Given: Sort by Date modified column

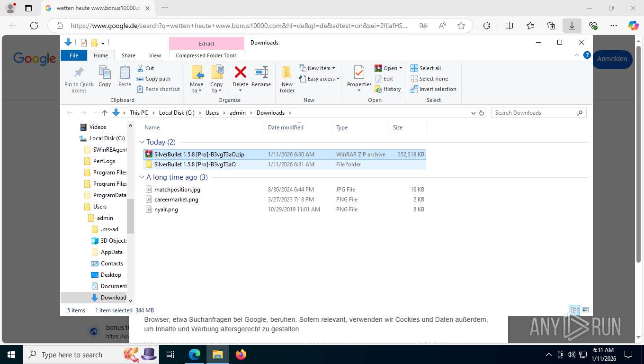Looking at the screenshot, I should [x=299, y=127].
